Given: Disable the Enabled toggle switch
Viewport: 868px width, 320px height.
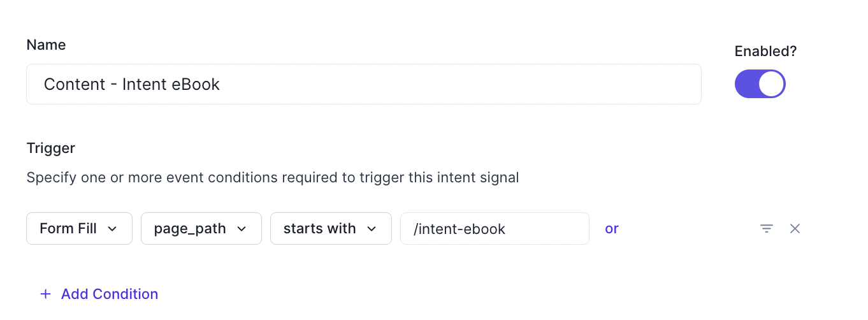Looking at the screenshot, I should [x=760, y=84].
